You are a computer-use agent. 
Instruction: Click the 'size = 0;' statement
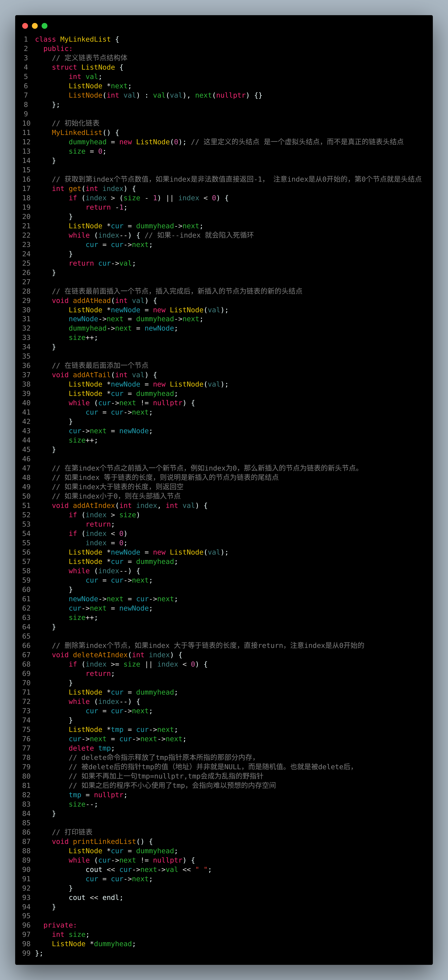[87, 151]
